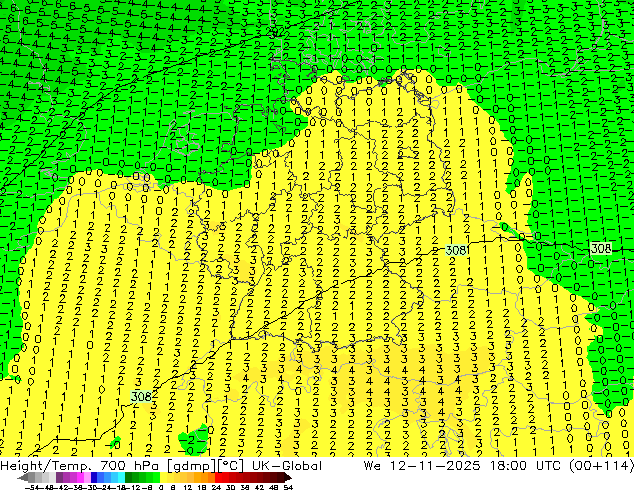This screenshot has width=634, height=490.
Task: Select the blue band of the temperature legend
Action: coord(108,478)
